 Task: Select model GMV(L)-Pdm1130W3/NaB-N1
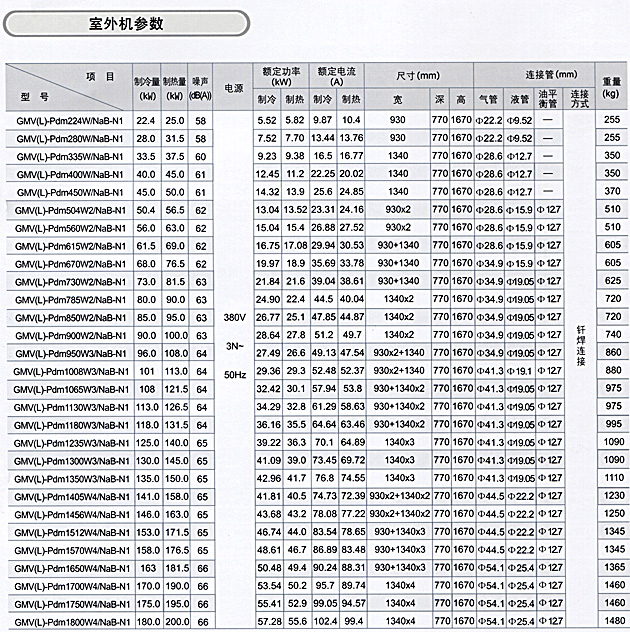coord(71,407)
